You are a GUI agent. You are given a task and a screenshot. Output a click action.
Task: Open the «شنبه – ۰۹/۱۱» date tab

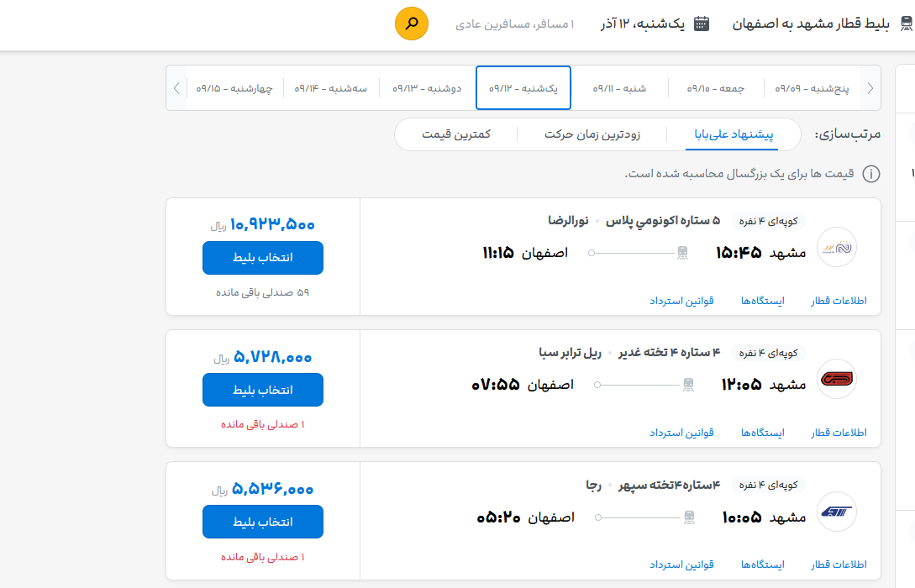click(x=620, y=87)
